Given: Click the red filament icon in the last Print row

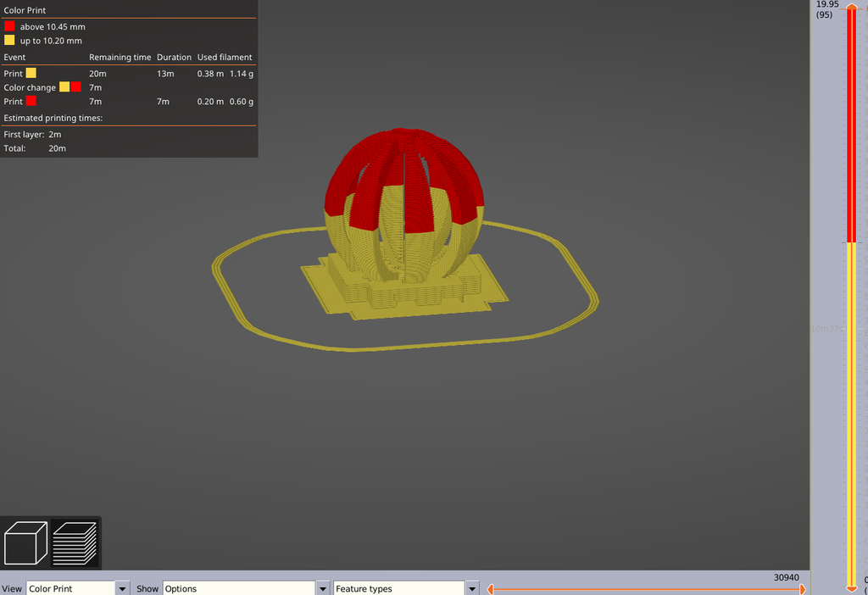Looking at the screenshot, I should pyautogui.click(x=31, y=101).
